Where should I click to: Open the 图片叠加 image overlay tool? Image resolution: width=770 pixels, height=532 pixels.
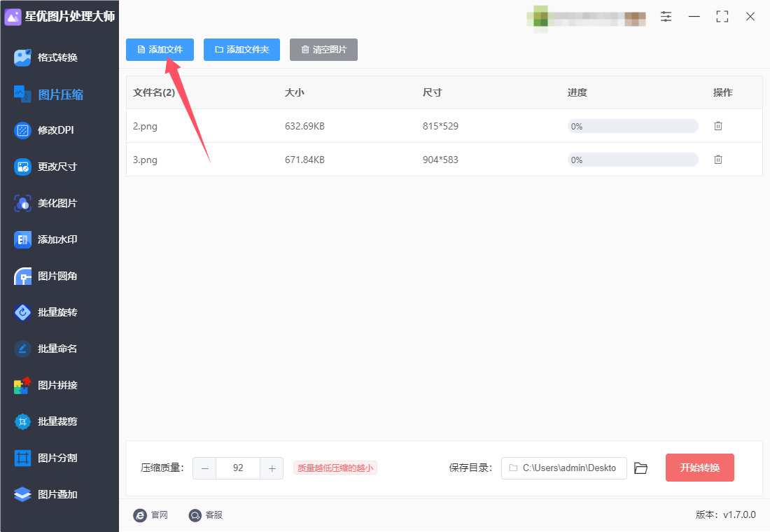[x=45, y=494]
